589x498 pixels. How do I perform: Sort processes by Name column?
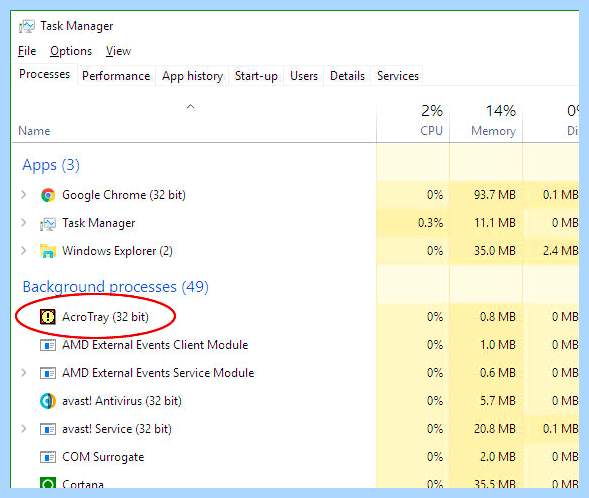tap(34, 131)
